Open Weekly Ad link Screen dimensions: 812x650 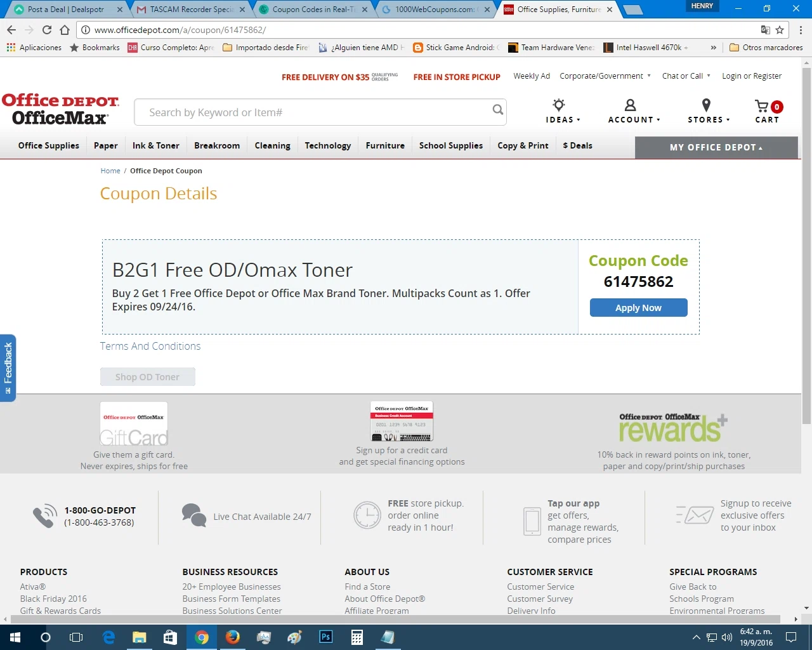point(532,76)
